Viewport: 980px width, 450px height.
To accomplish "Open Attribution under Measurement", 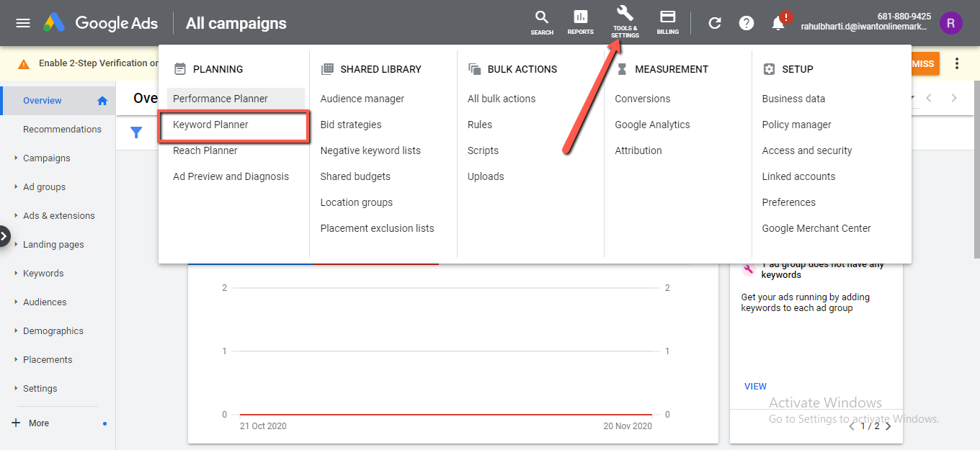I will [x=638, y=150].
